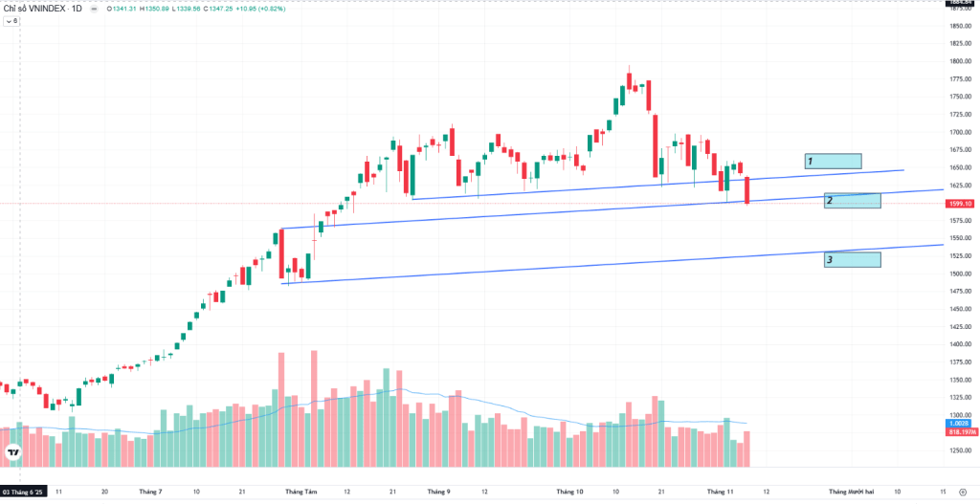Click Tháng 10 on the time axis
980x504 pixels.
tap(569, 492)
